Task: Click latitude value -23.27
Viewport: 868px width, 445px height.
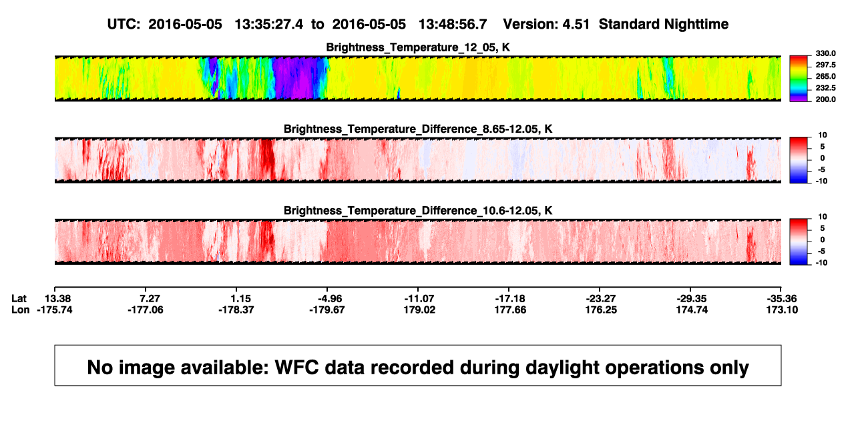Action: tap(601, 298)
